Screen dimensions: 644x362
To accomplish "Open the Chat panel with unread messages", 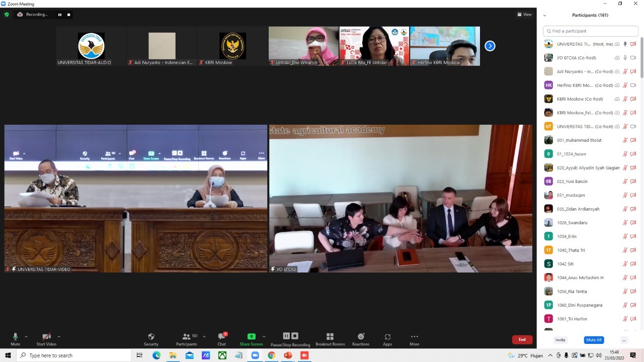I will click(x=222, y=339).
